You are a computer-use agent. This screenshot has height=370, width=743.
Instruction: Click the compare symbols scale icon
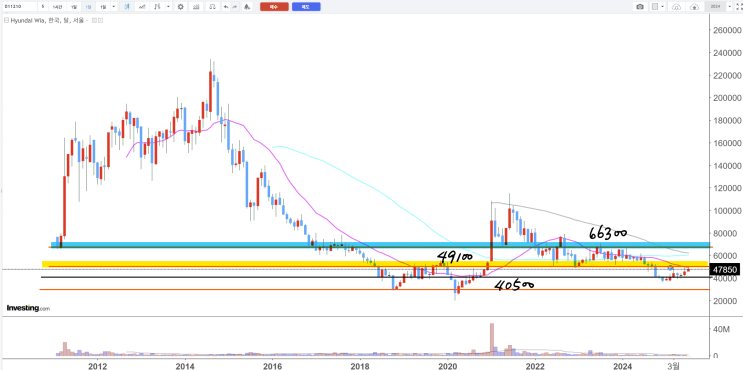[x=213, y=7]
